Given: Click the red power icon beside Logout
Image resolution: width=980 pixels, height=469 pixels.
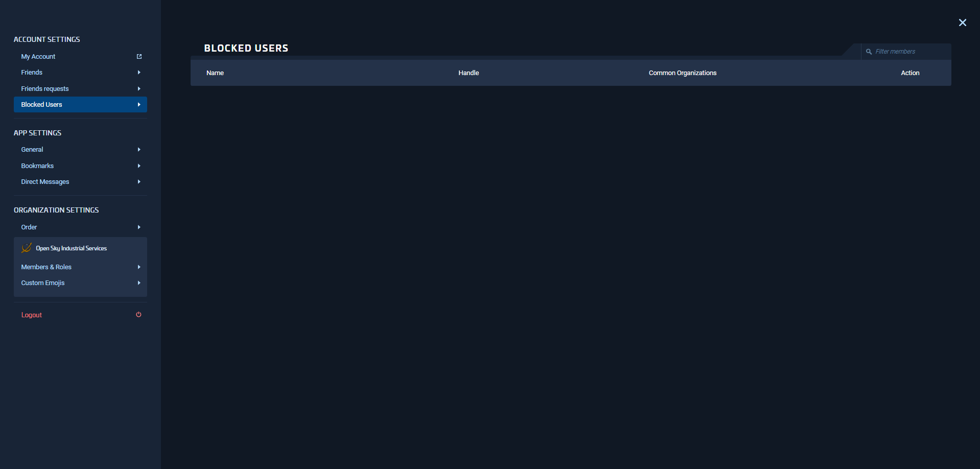Looking at the screenshot, I should click(x=138, y=314).
